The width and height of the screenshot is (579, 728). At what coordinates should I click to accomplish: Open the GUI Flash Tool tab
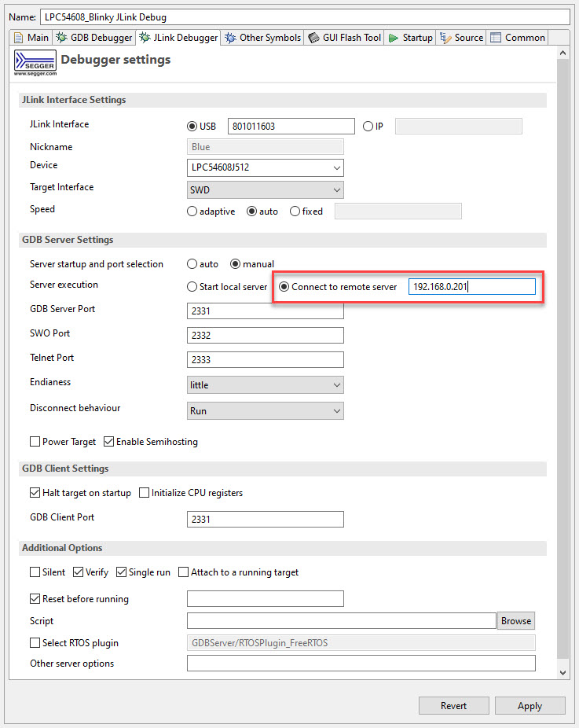[x=345, y=38]
